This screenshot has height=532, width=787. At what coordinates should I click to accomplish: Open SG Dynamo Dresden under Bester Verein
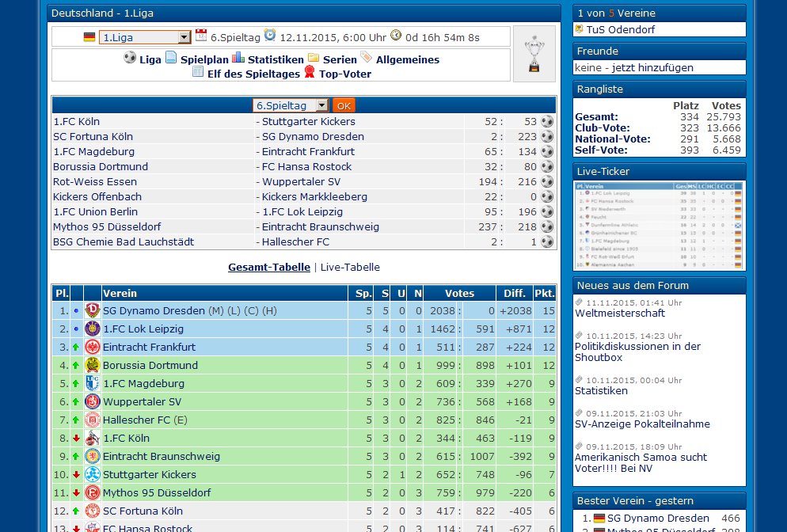point(658,519)
